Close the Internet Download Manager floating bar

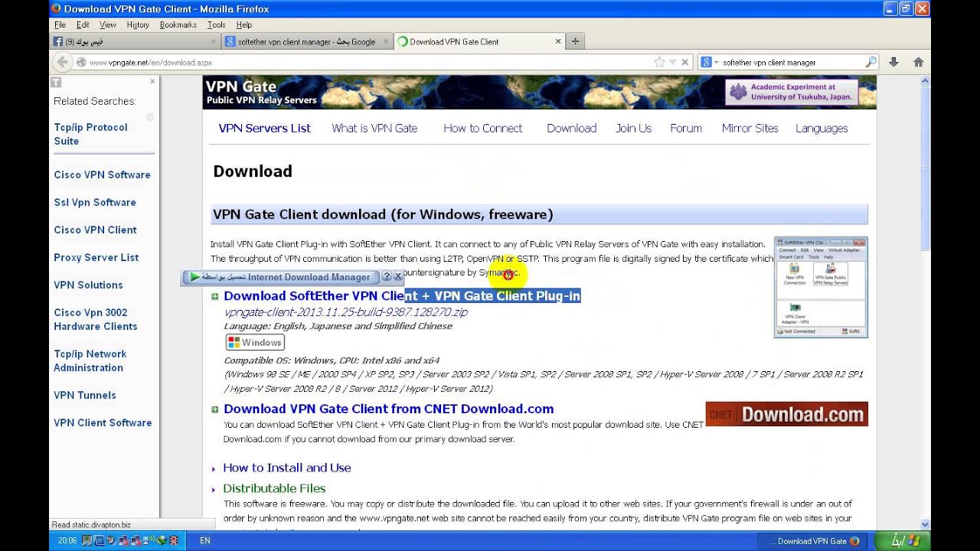coord(397,277)
